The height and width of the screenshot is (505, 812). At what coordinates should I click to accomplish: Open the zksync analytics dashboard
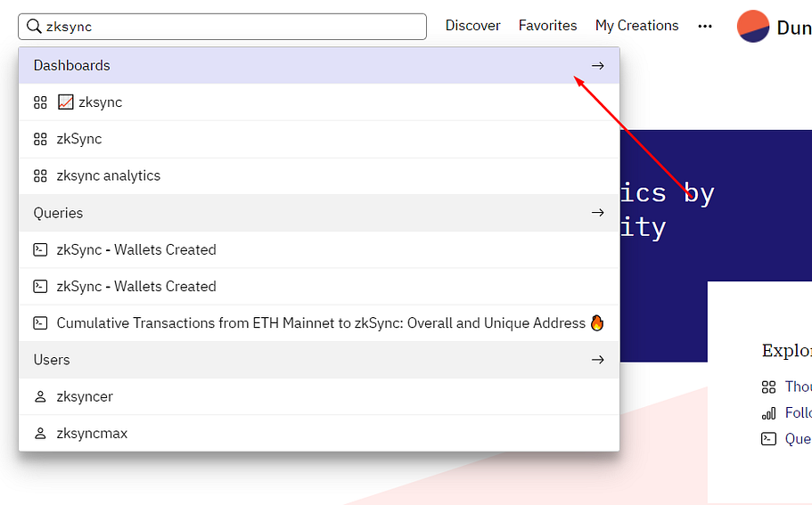(319, 176)
